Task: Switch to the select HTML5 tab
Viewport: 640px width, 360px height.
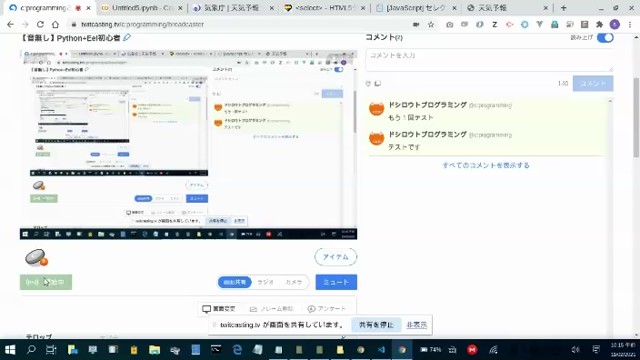Action: [x=325, y=8]
